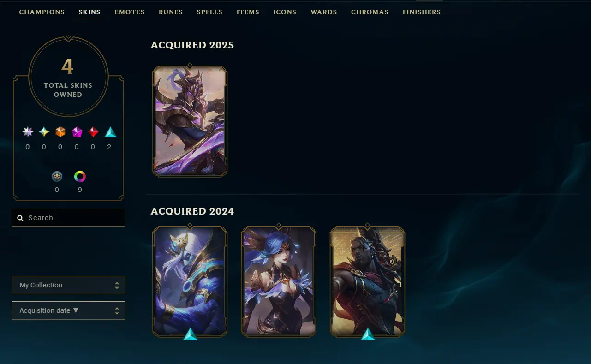Switch to the Champions tab
591x364 pixels.
coord(42,12)
